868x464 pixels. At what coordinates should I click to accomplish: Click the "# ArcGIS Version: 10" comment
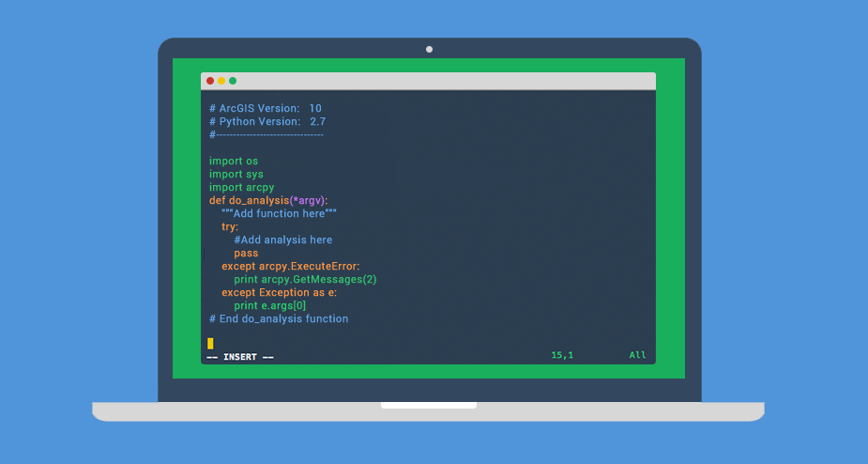point(265,108)
